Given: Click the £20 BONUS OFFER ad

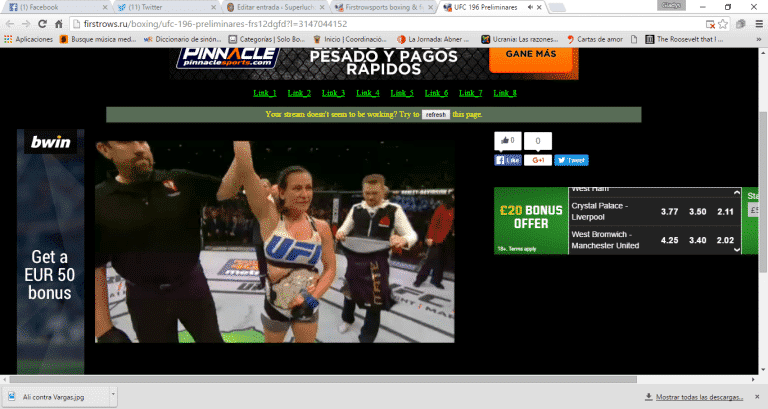Looking at the screenshot, I should coord(531,221).
